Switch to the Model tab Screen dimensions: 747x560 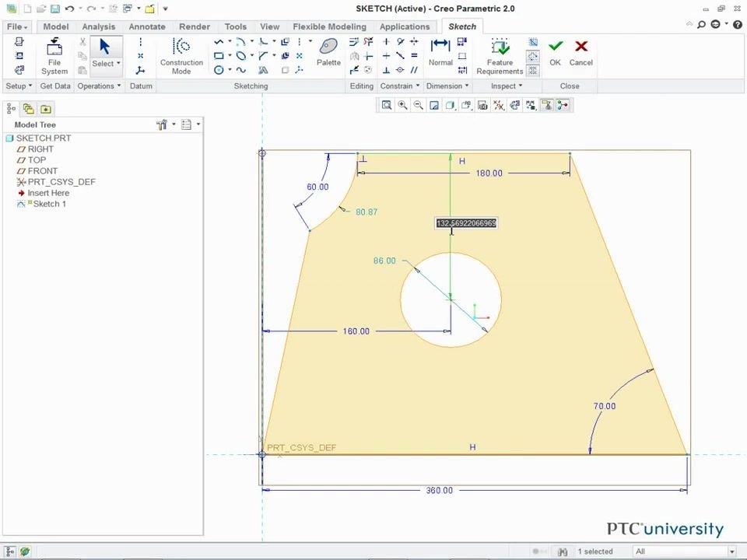[x=56, y=26]
